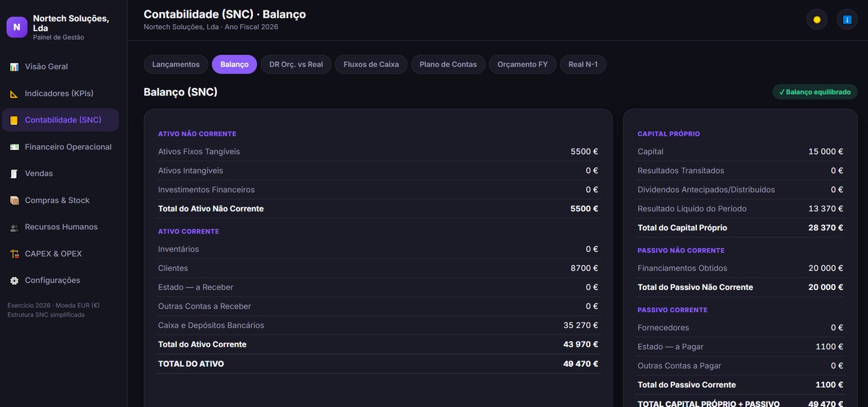The width and height of the screenshot is (868, 407).
Task: Select the Balanço tab
Action: tap(234, 64)
